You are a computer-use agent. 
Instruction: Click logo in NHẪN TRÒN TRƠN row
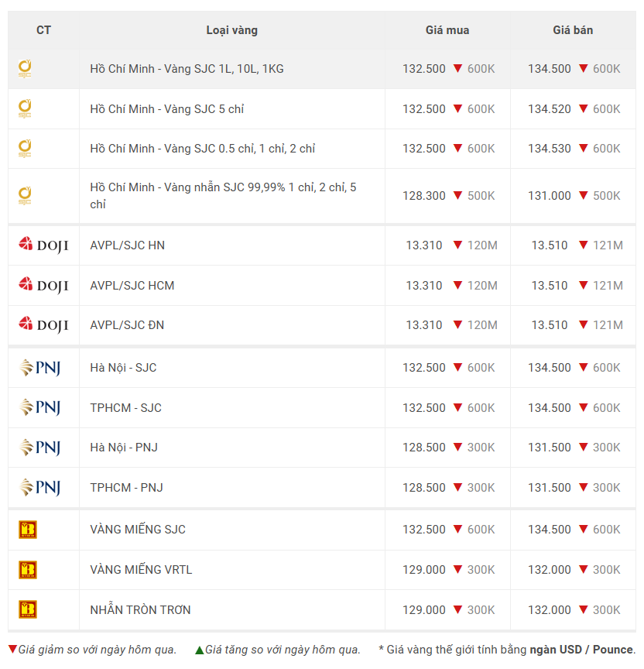click(28, 609)
